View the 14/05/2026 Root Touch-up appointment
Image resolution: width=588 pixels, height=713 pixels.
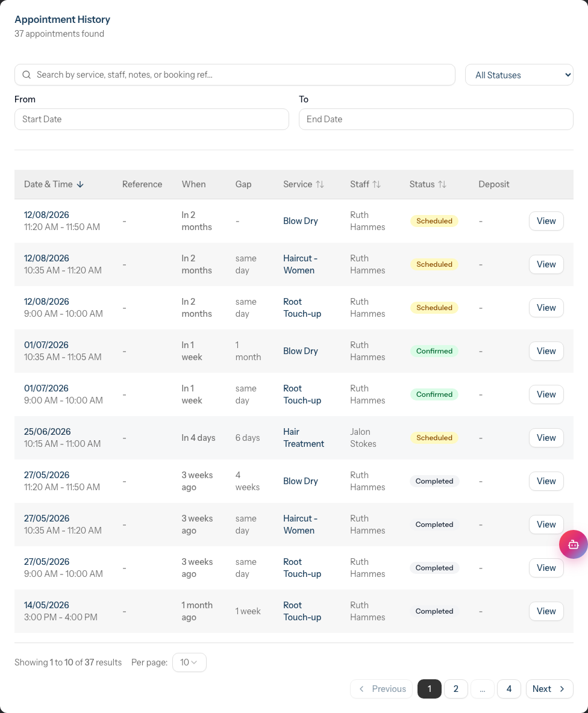click(x=546, y=611)
